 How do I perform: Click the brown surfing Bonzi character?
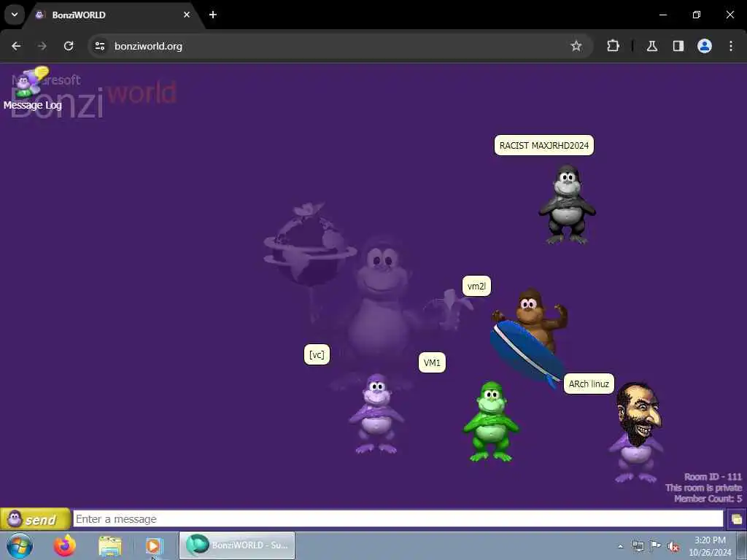[530, 337]
